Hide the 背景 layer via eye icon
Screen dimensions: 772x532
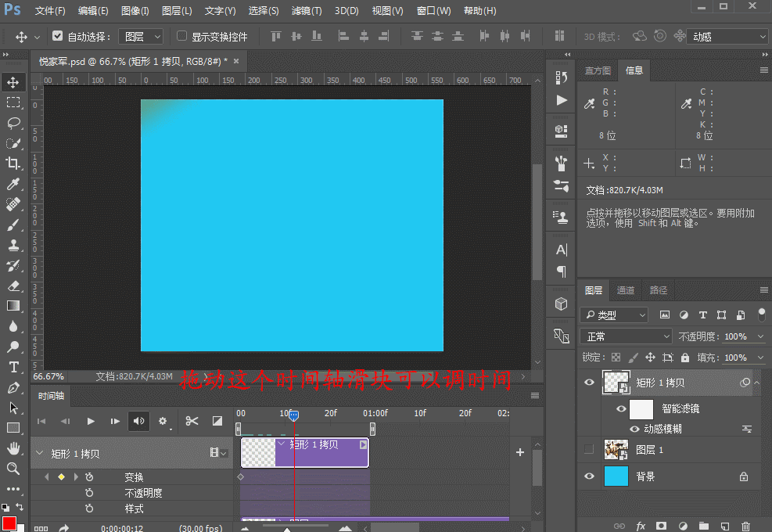(590, 476)
